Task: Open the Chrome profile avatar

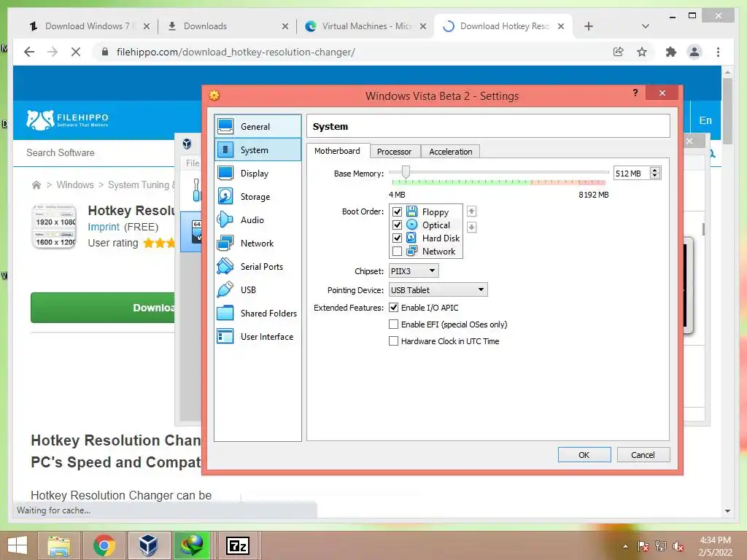Action: tap(694, 52)
